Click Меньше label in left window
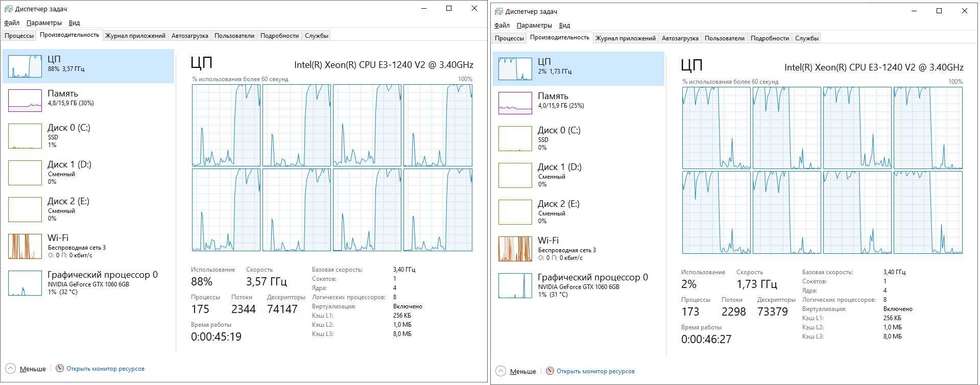This screenshot has height=385, width=980. tap(33, 369)
